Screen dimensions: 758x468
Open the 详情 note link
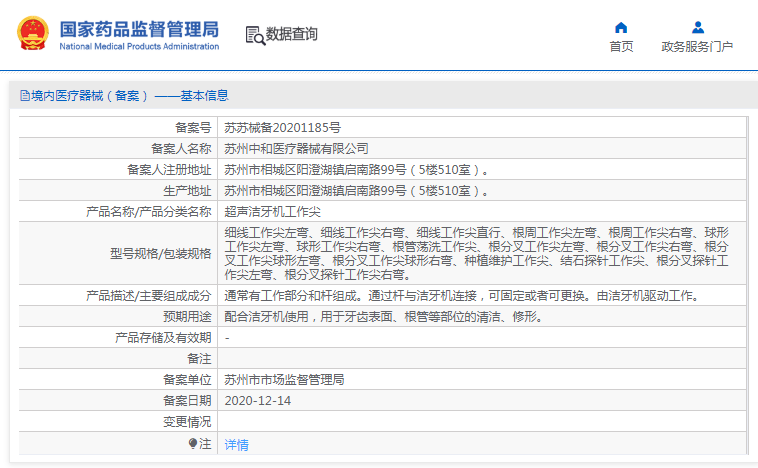click(236, 444)
